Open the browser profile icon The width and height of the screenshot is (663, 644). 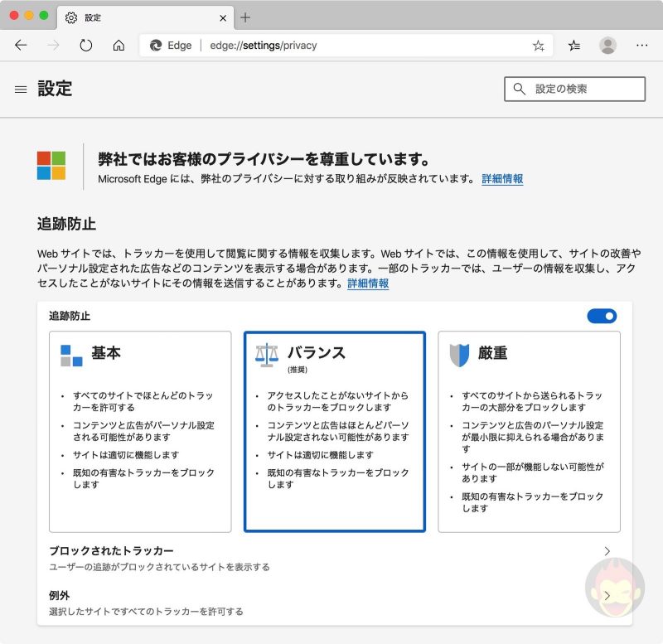click(x=608, y=46)
